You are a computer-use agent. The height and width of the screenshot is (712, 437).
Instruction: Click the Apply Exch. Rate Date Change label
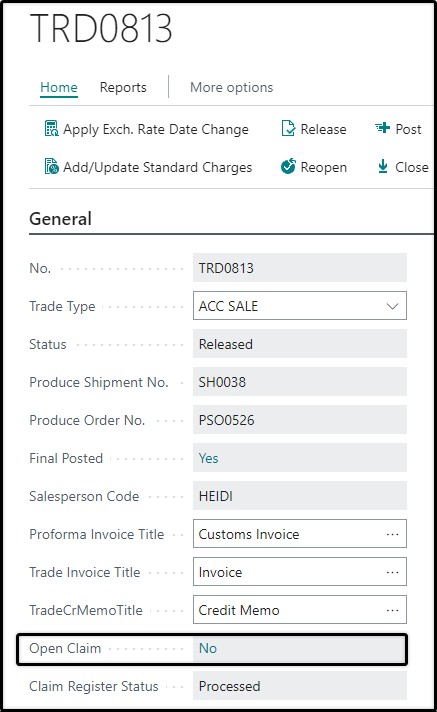tap(156, 129)
